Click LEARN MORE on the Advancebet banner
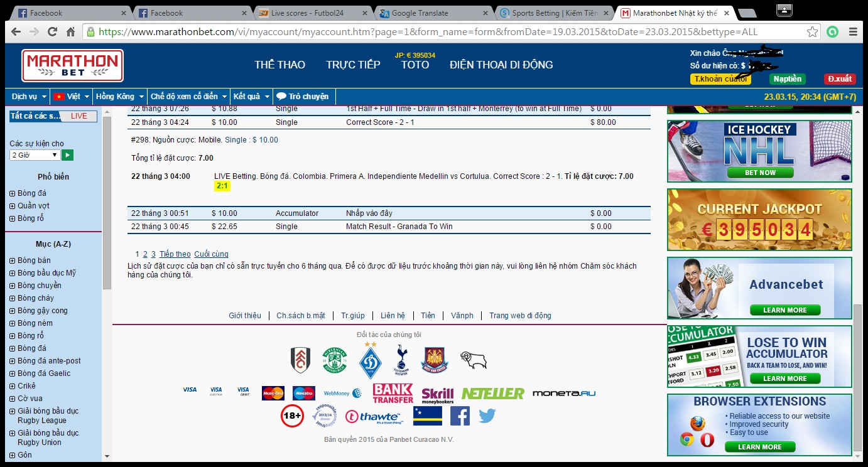The height and width of the screenshot is (467, 868). tap(785, 310)
